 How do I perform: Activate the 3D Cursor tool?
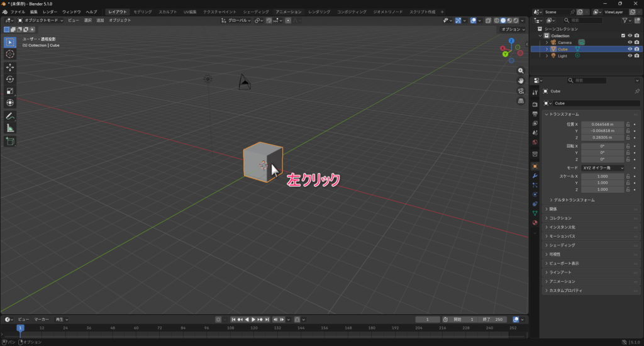(10, 54)
